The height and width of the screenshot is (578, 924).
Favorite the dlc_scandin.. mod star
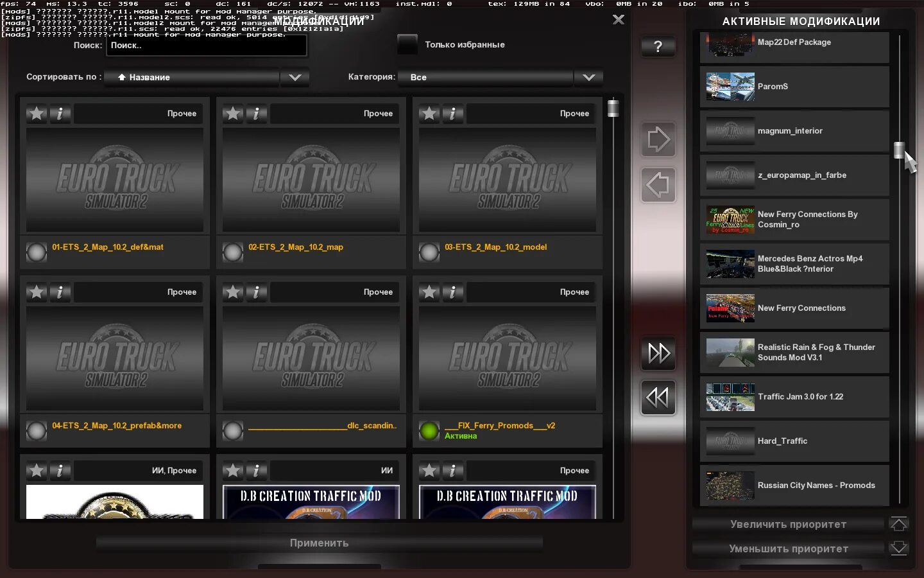click(x=233, y=292)
